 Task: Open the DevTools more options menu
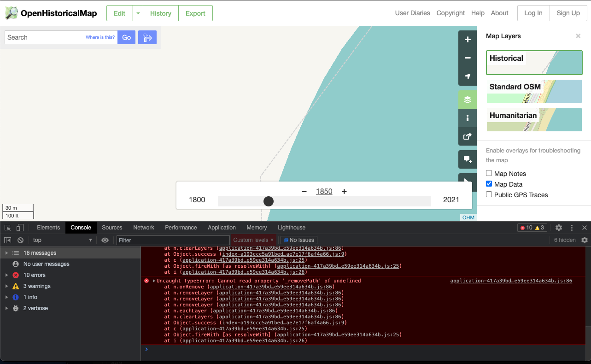[572, 228]
